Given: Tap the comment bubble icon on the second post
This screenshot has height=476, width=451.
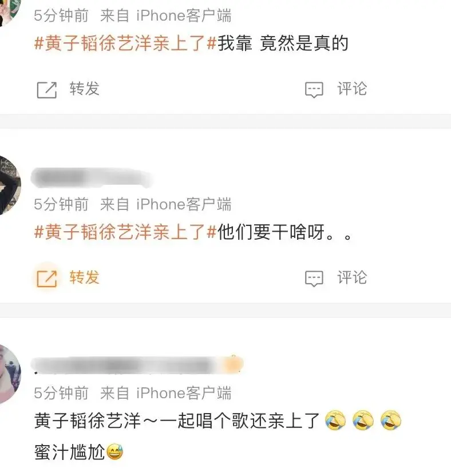Looking at the screenshot, I should tap(314, 279).
